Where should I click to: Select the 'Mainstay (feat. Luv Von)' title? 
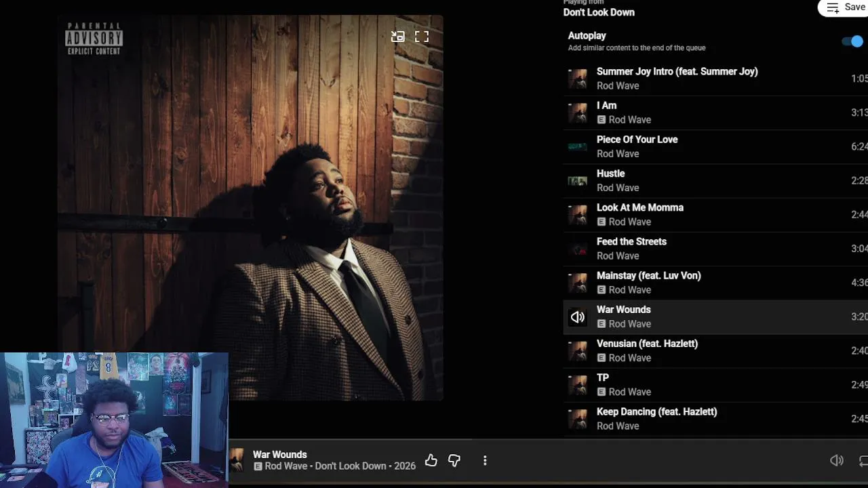[x=649, y=276]
